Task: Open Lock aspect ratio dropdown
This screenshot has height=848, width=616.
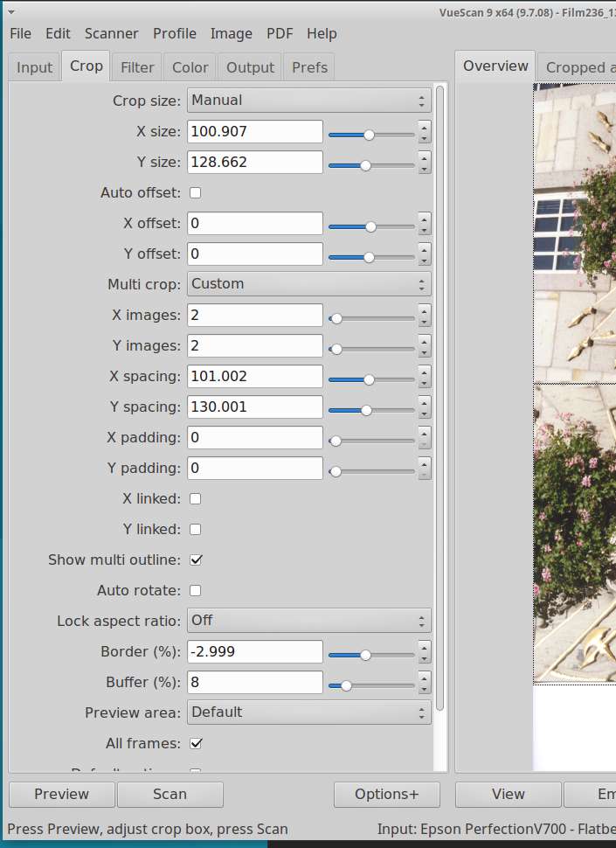Action: [x=309, y=621]
